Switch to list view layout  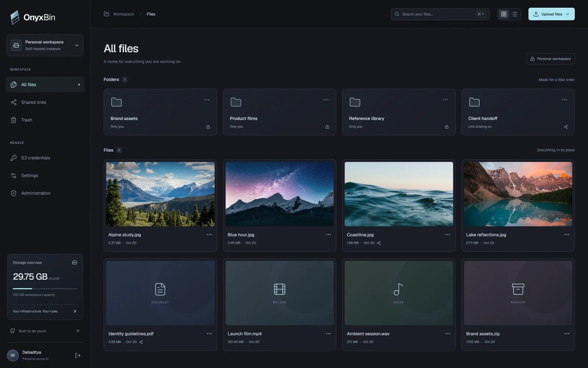(514, 14)
